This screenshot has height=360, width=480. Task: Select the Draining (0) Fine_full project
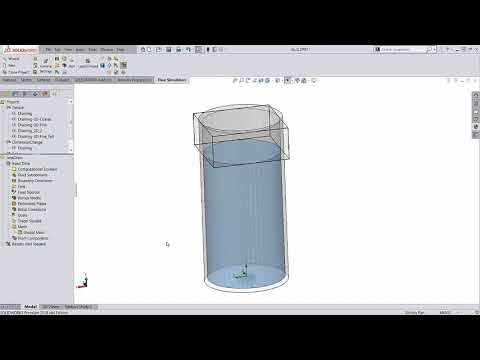(x=36, y=136)
